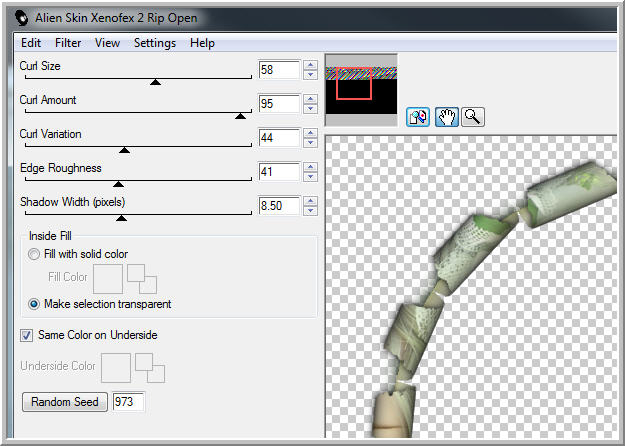Select the magnifier zoom tool
This screenshot has width=625, height=446.
473,117
